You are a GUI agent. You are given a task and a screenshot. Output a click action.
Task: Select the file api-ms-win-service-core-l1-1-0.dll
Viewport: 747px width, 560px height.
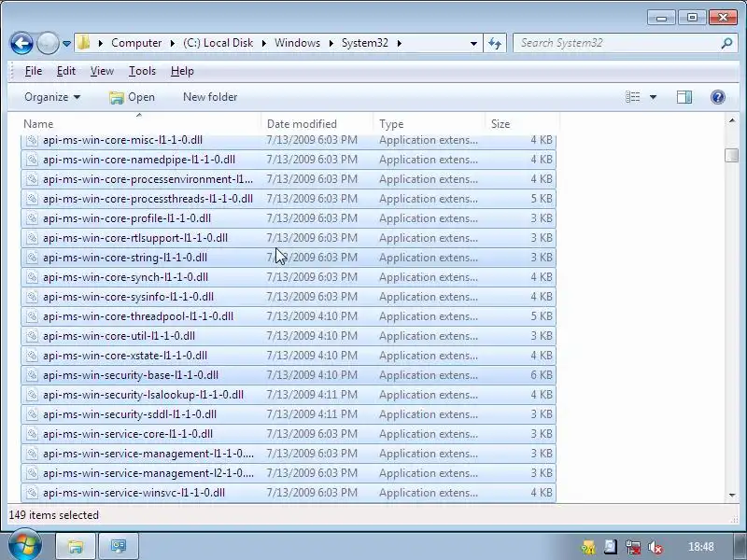coord(289,434)
